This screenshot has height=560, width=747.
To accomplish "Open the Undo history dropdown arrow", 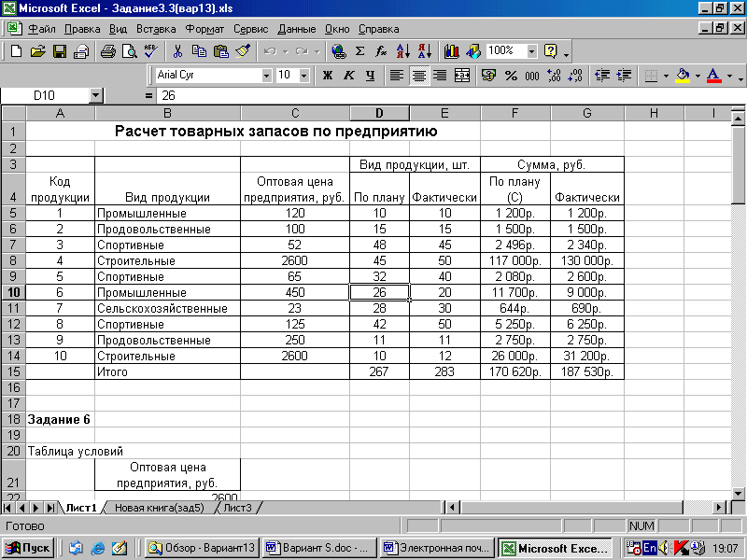I will tap(286, 51).
